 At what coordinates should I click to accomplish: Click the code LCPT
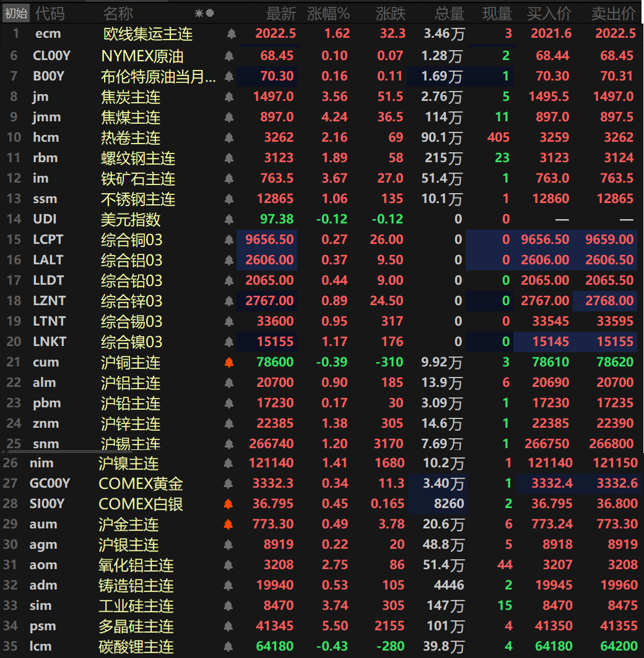(x=48, y=240)
